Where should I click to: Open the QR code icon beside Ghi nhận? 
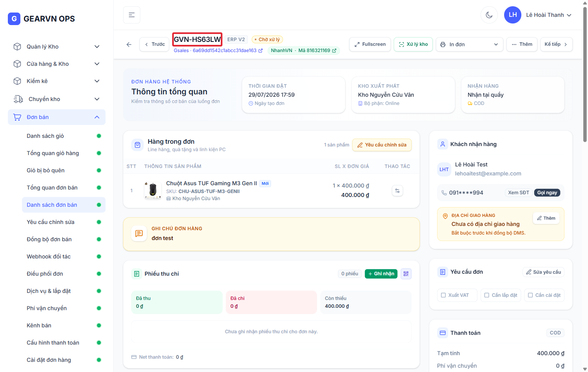[406, 274]
